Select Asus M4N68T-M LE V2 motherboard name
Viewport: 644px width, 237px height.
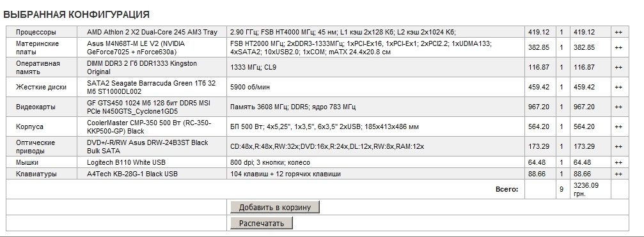[136, 47]
